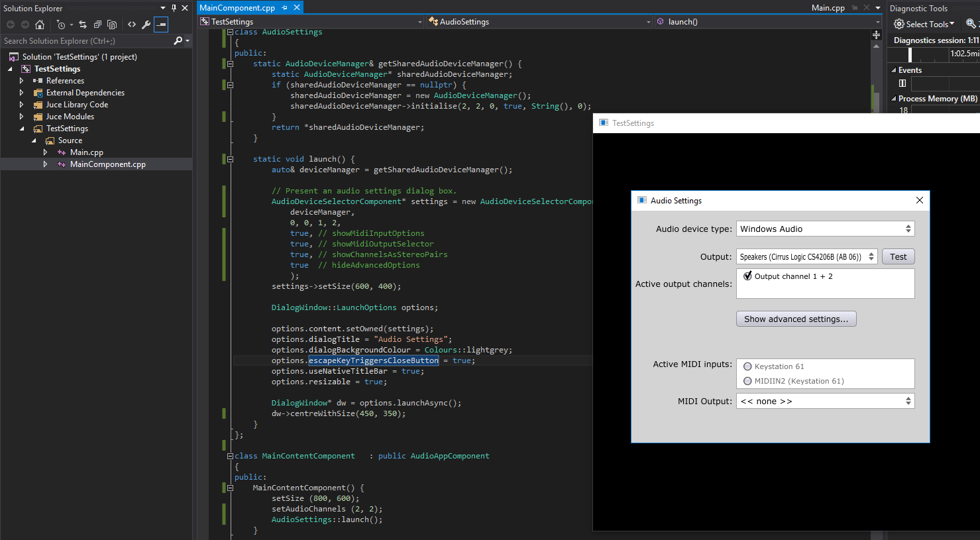This screenshot has width=980, height=540.
Task: Click Show advanced settings button
Action: pyautogui.click(x=796, y=319)
